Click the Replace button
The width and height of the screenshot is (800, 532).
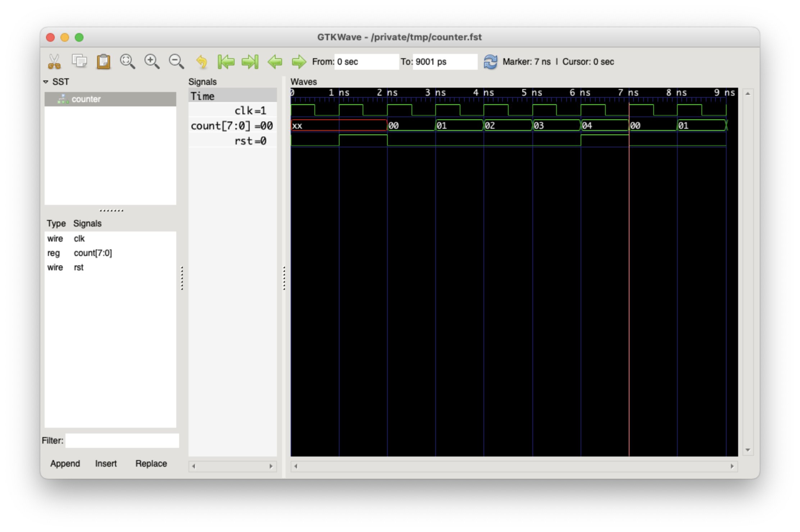151,463
